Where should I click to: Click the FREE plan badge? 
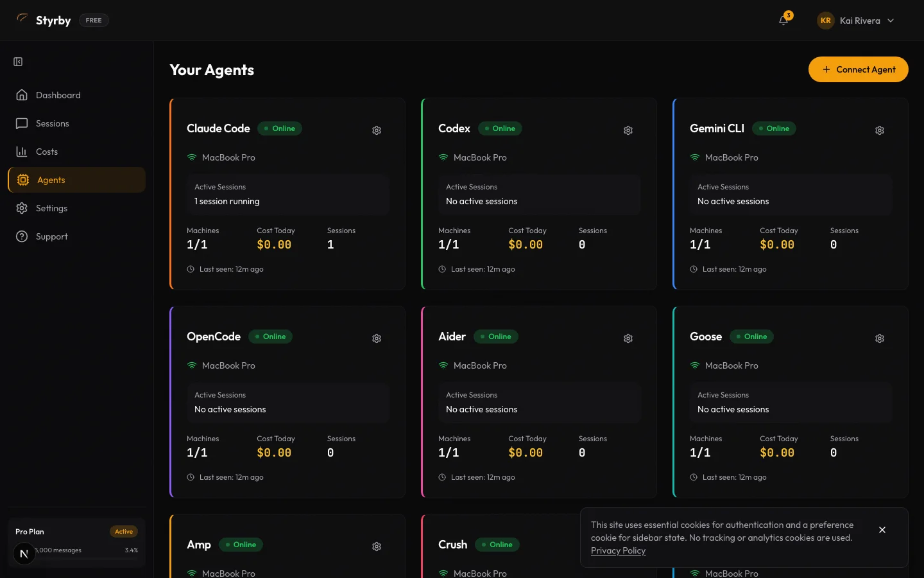tap(94, 21)
